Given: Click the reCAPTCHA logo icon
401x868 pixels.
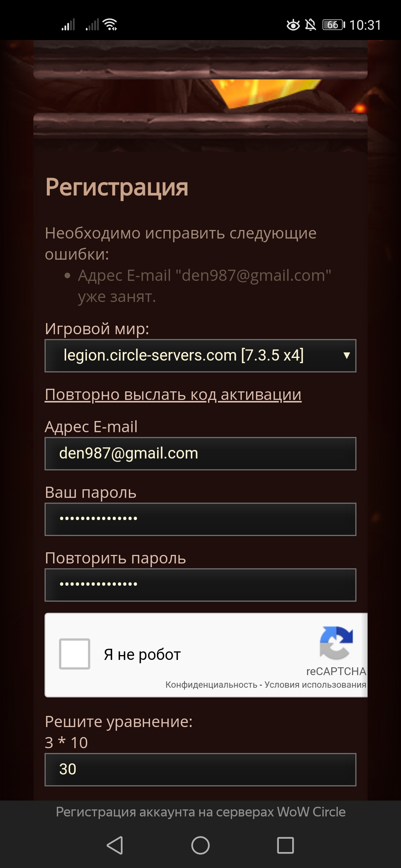Looking at the screenshot, I should coord(336,643).
